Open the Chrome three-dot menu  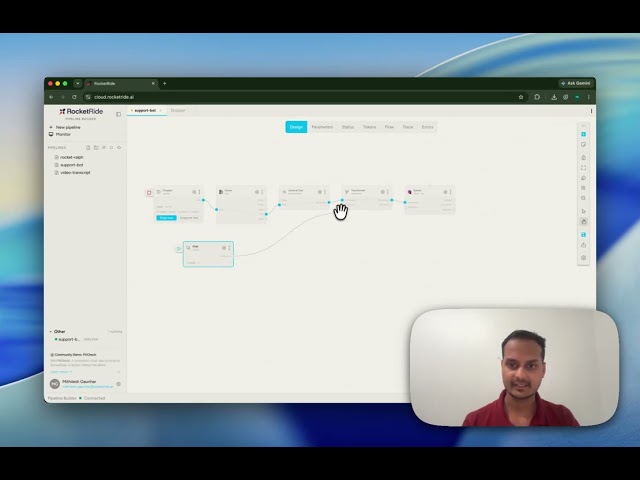click(589, 97)
